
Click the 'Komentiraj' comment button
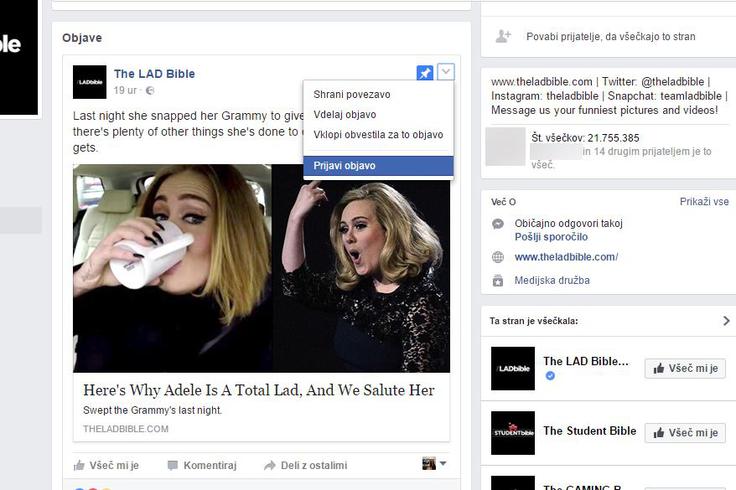pos(202,465)
